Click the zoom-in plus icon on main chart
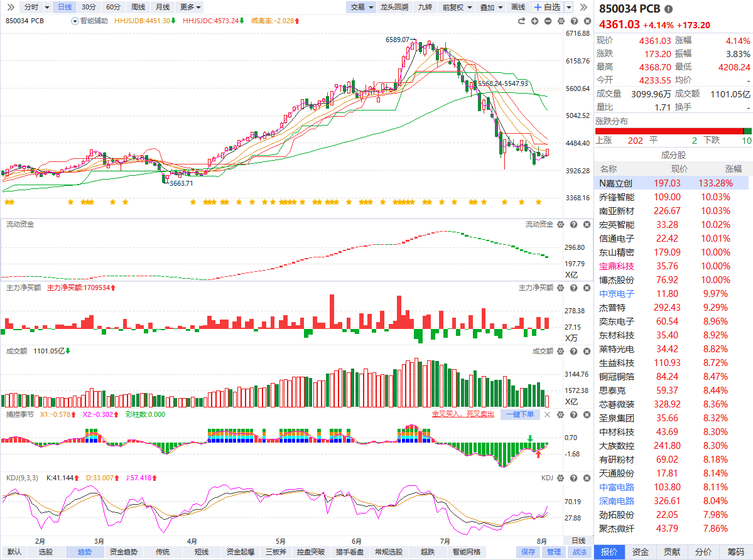 [534, 21]
